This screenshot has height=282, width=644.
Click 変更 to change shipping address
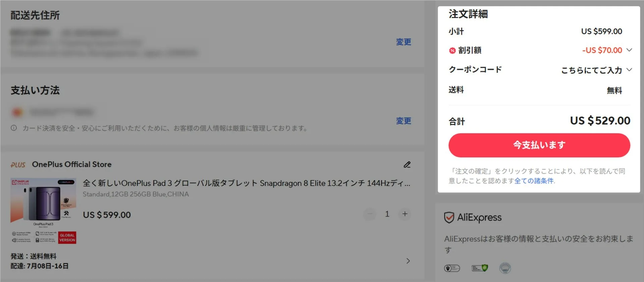(404, 42)
